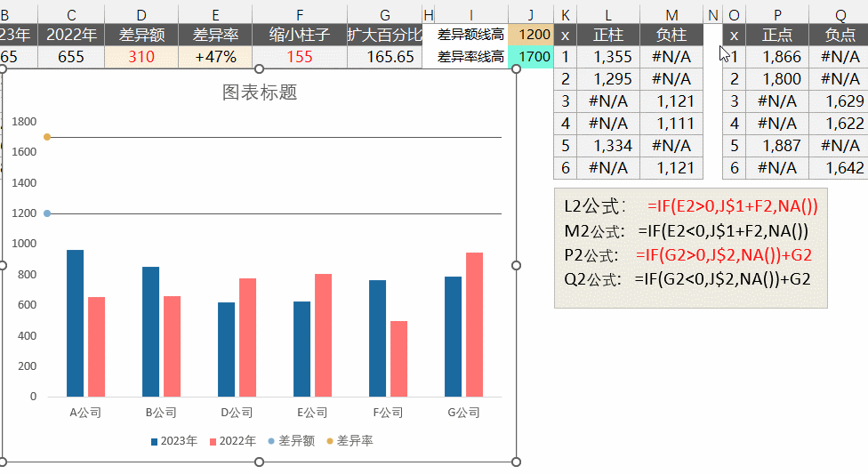Click chart top-center resize handle
The image size is (868, 474).
tap(259, 69)
